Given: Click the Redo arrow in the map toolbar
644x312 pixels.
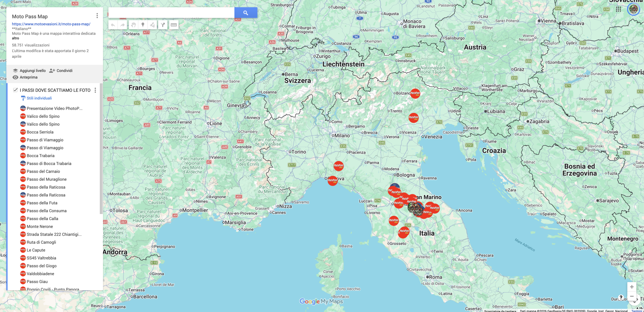Looking at the screenshot, I should click(123, 25).
